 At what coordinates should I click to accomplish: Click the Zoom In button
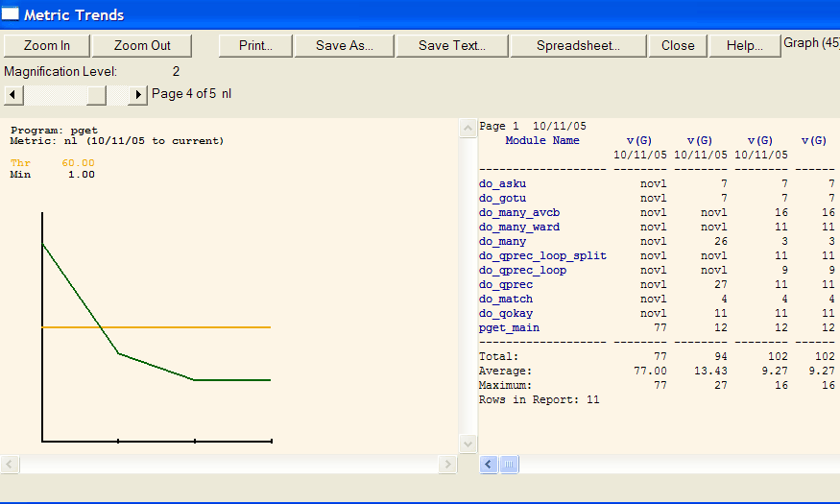[x=47, y=46]
